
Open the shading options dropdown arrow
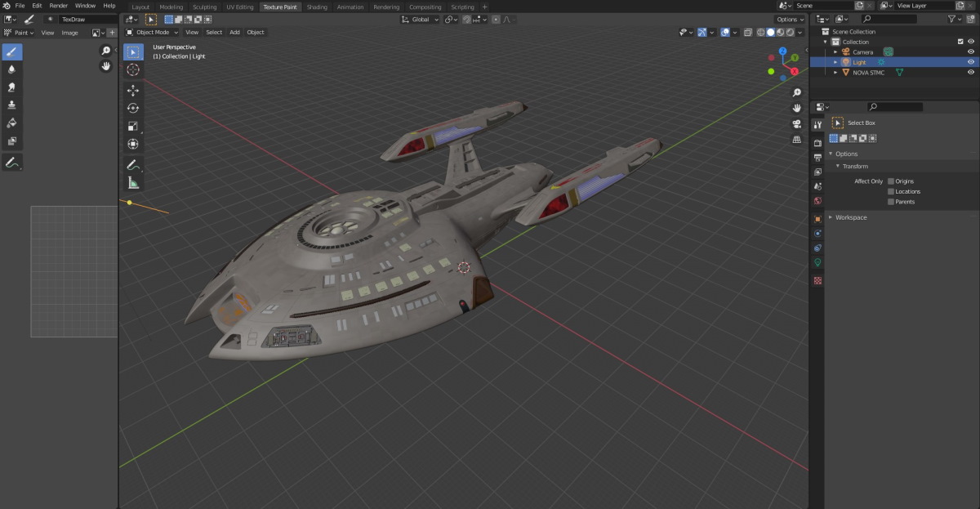coord(798,32)
